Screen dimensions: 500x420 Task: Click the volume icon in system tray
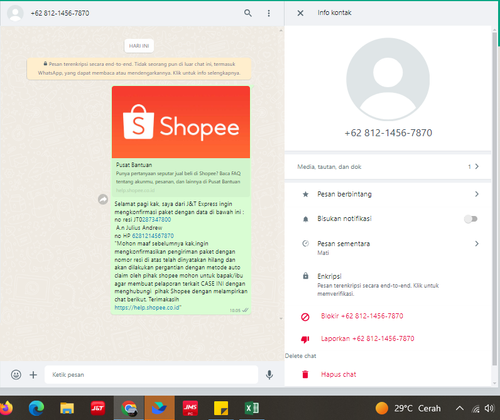pos(490,408)
